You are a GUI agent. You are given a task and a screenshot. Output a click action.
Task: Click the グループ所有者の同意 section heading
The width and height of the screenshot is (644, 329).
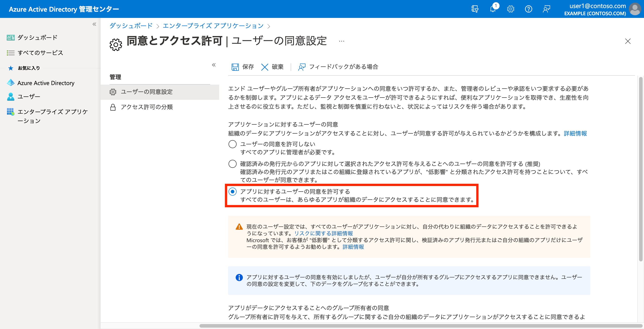tap(309, 308)
